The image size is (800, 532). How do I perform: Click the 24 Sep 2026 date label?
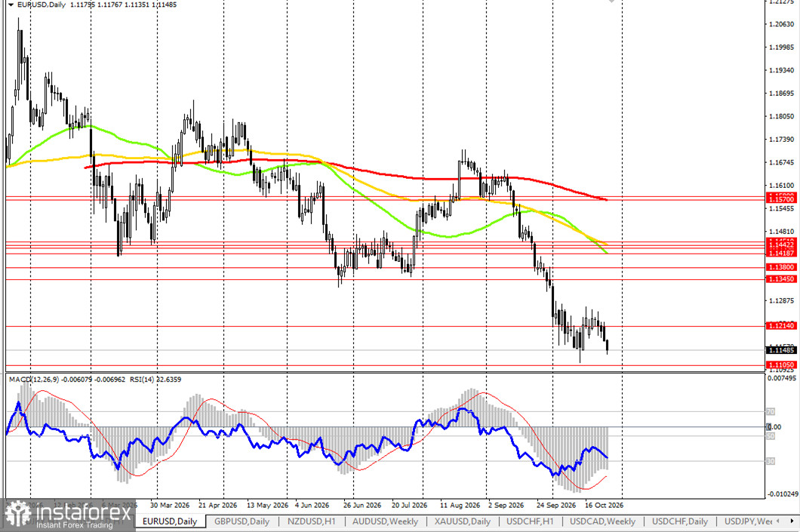[x=555, y=505]
